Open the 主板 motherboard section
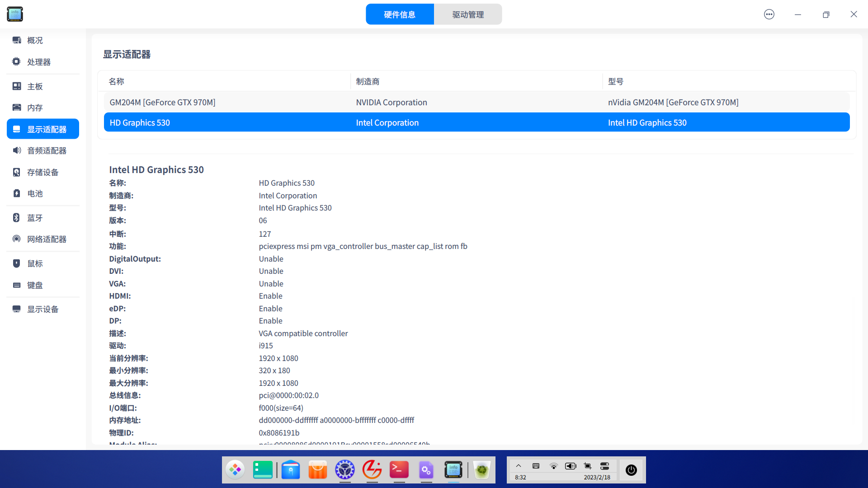Screen dimensions: 868x488 pyautogui.click(x=34, y=86)
